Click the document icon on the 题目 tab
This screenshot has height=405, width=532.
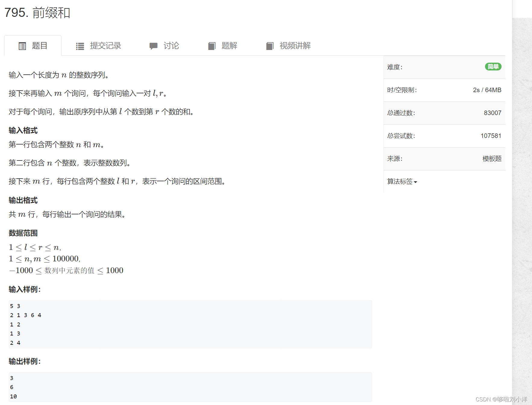click(22, 46)
